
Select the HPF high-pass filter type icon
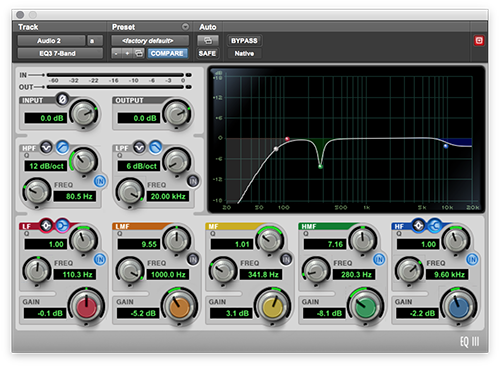click(x=62, y=147)
